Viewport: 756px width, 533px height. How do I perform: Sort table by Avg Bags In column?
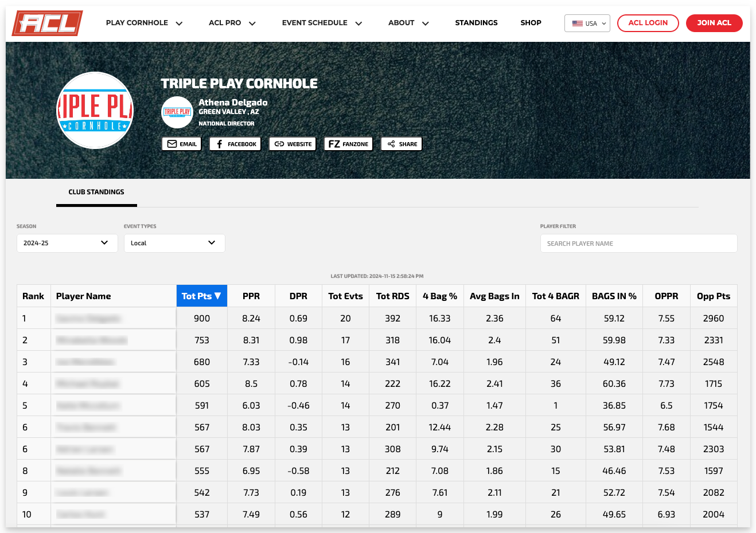pyautogui.click(x=494, y=296)
